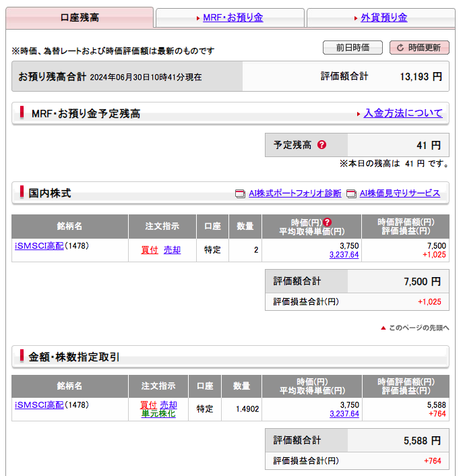
Task: Open iSMSCI高配 link in 国内株式 table
Action: (x=39, y=245)
